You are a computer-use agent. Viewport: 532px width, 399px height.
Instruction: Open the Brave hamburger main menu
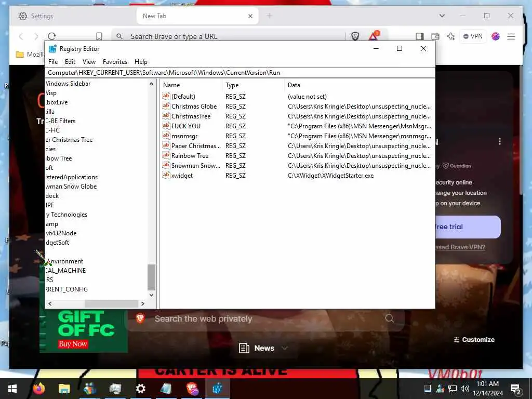[511, 36]
